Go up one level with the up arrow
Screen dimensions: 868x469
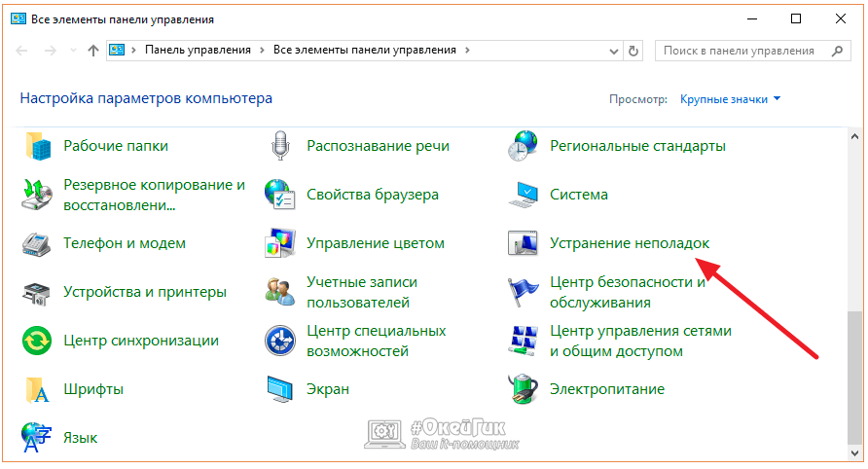coord(93,51)
